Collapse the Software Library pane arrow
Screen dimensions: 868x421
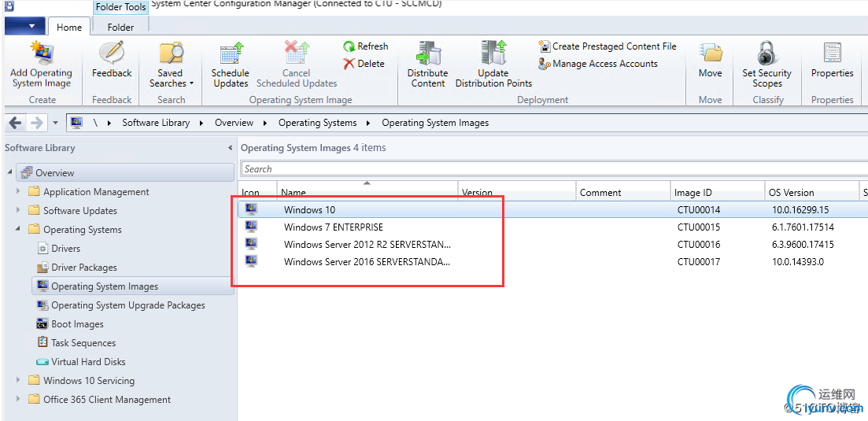click(x=231, y=148)
